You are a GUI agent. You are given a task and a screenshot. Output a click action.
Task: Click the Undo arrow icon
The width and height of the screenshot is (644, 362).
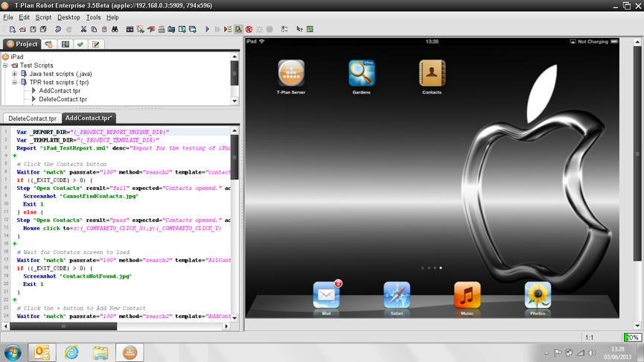pyautogui.click(x=58, y=29)
